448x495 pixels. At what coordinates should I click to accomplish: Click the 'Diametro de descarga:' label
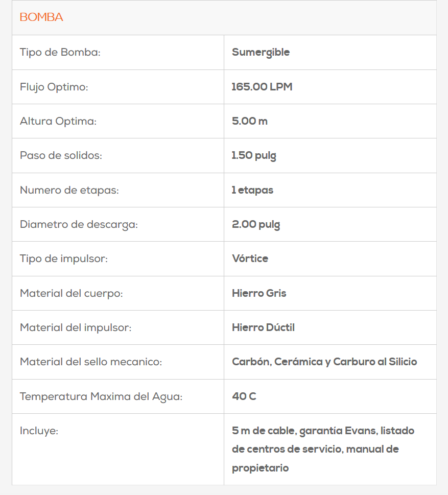click(x=79, y=224)
